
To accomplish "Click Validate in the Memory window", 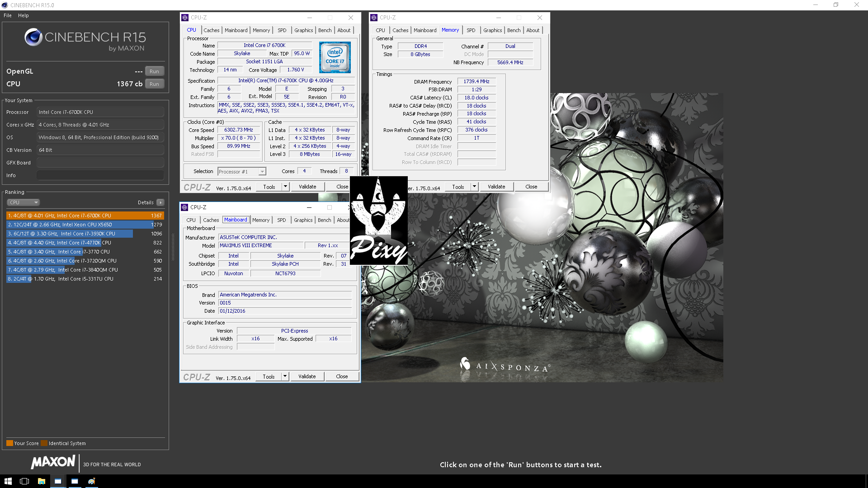I will (497, 187).
